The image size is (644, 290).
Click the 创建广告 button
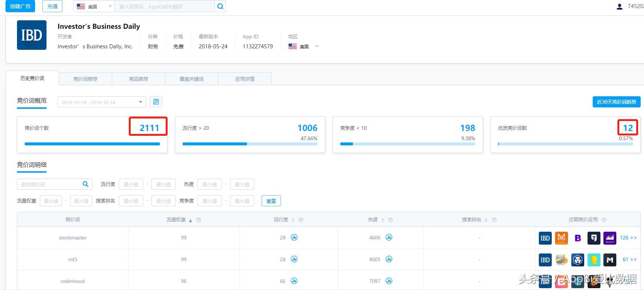click(20, 6)
